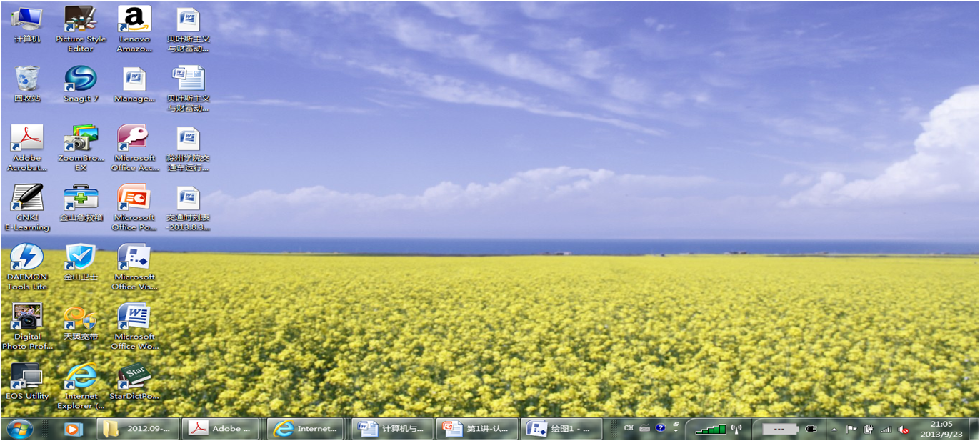Select the Manage... Word document icon
The height and width of the screenshot is (441, 980).
134,84
